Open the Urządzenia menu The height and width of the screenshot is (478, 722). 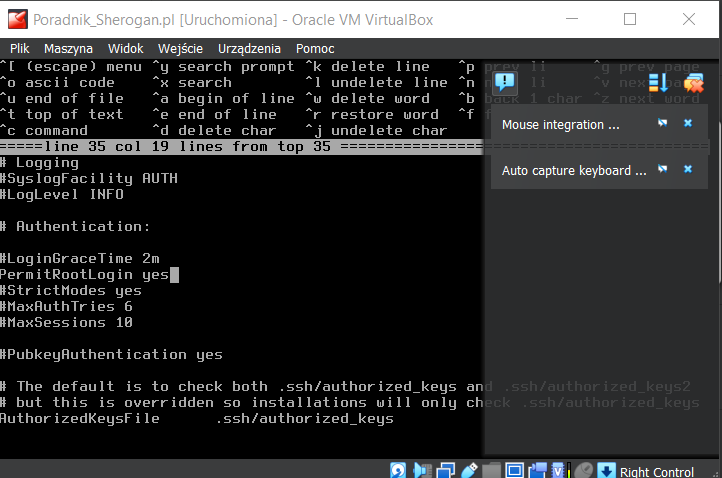click(249, 48)
